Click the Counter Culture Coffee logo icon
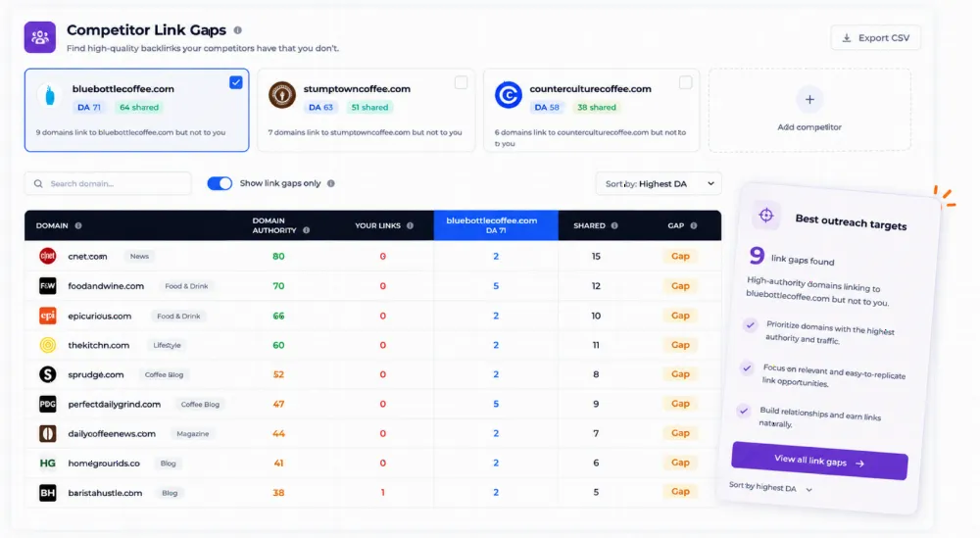Viewport: 980px width, 538px height. [x=508, y=96]
